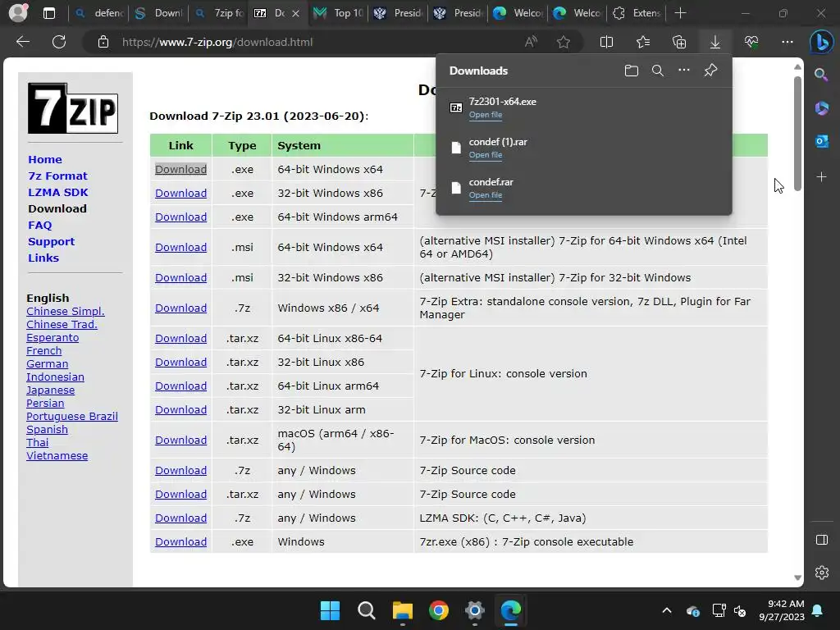Image resolution: width=840 pixels, height=630 pixels.
Task: Search downloads using magnifier icon
Action: (658, 71)
